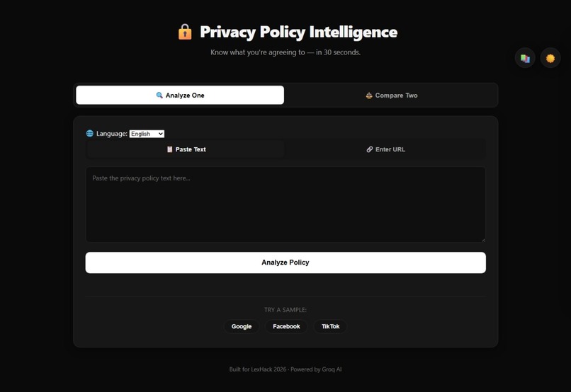Select the Enter URL input mode

(x=385, y=149)
